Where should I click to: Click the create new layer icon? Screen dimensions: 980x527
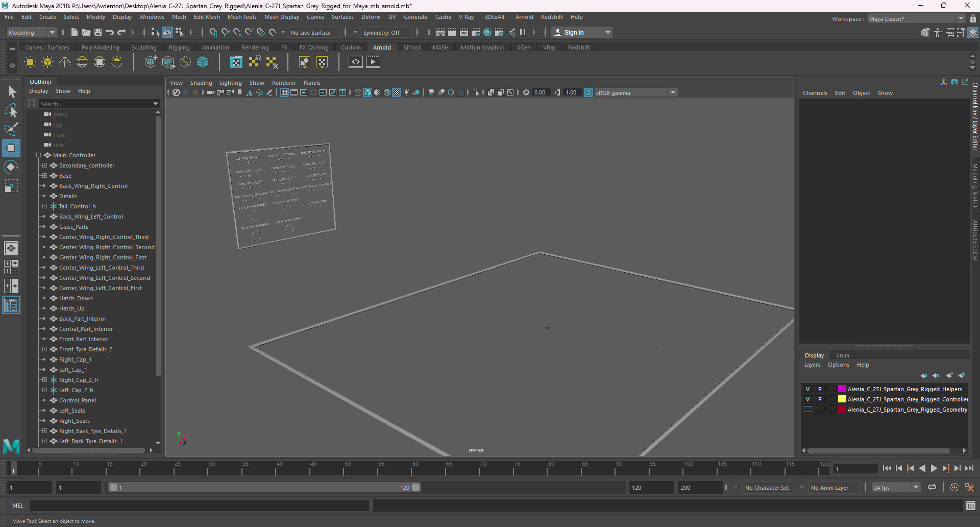click(949, 375)
